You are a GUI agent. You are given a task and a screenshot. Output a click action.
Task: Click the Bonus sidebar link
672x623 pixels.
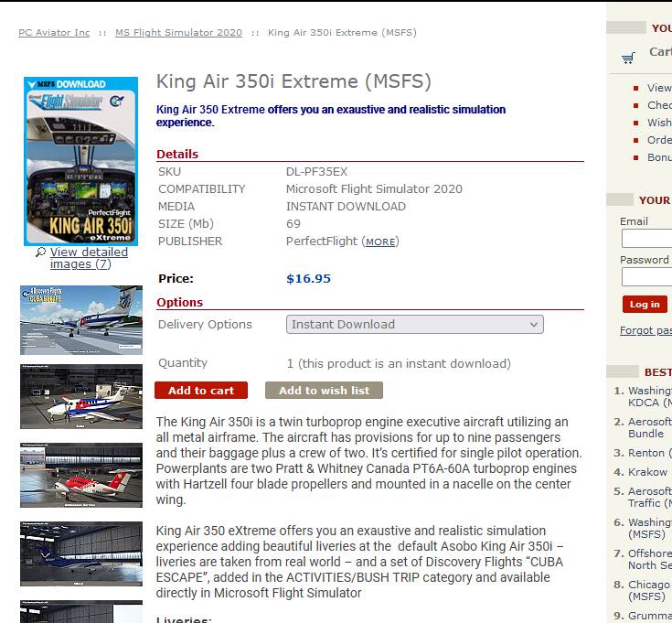(x=659, y=157)
